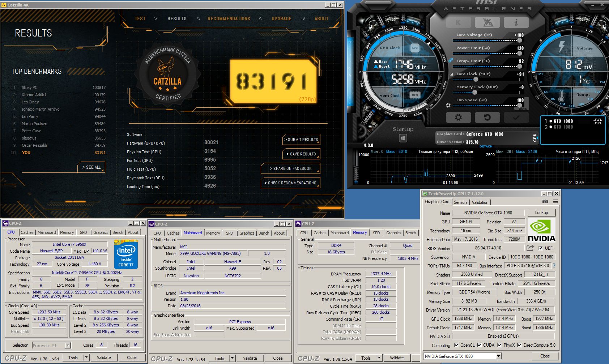Open the Catzilla UPGRADE tab
The height and width of the screenshot is (364, 609).
point(281,19)
